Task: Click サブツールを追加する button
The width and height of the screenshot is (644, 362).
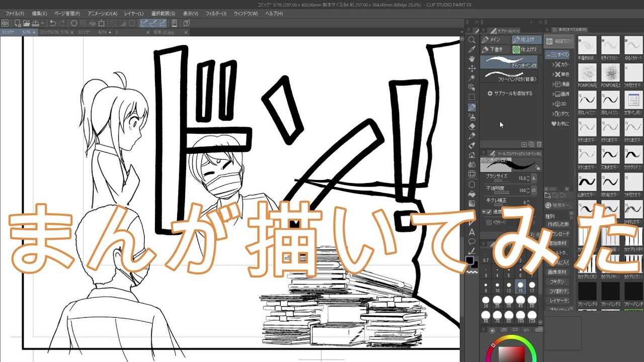Action: (x=510, y=94)
